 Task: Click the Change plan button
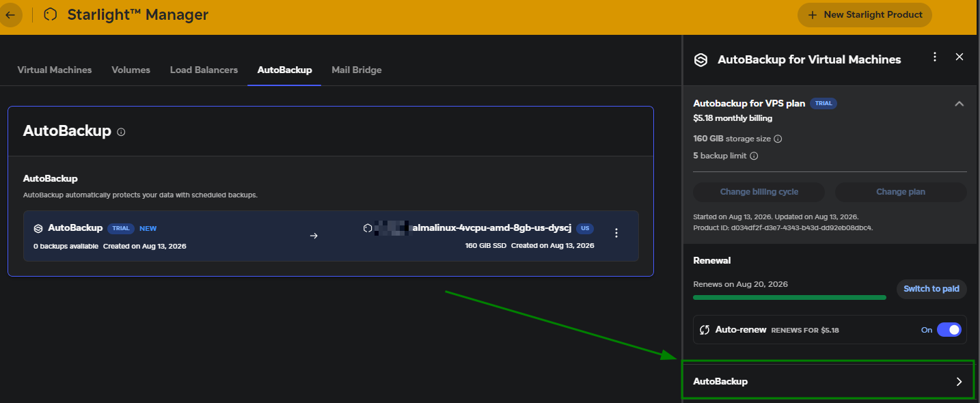901,192
